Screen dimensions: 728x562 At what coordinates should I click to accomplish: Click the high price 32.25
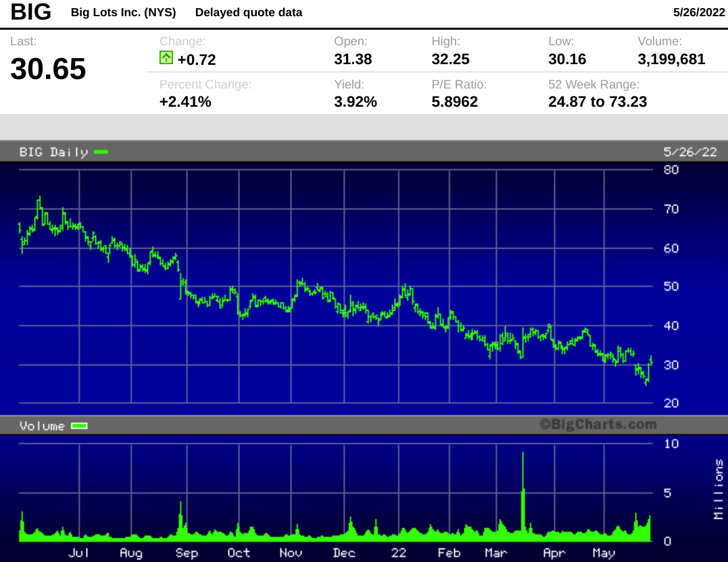(450, 59)
